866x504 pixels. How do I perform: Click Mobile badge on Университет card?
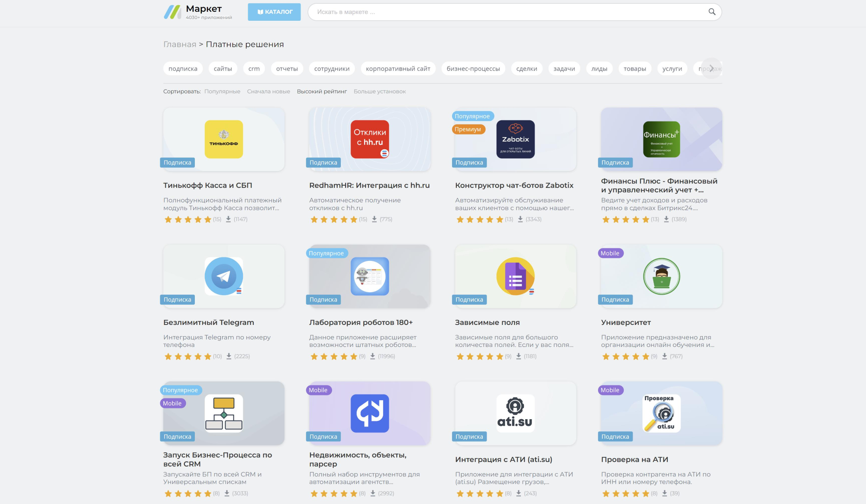(610, 254)
